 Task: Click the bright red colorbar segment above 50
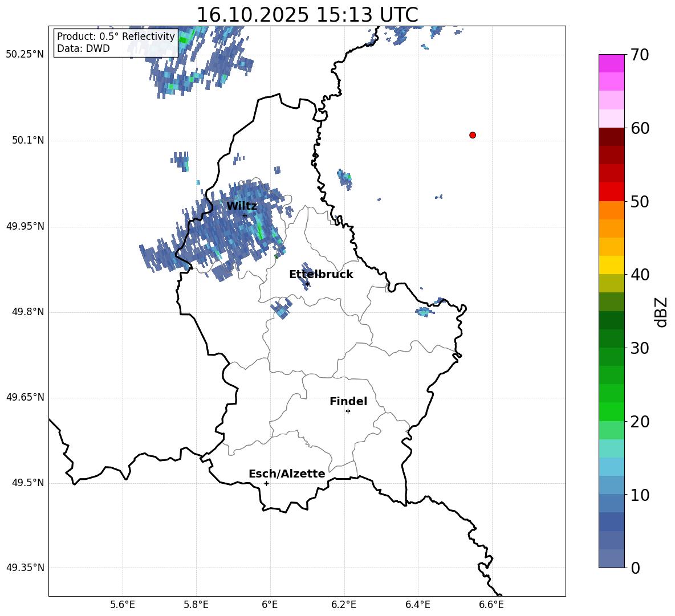(x=611, y=192)
